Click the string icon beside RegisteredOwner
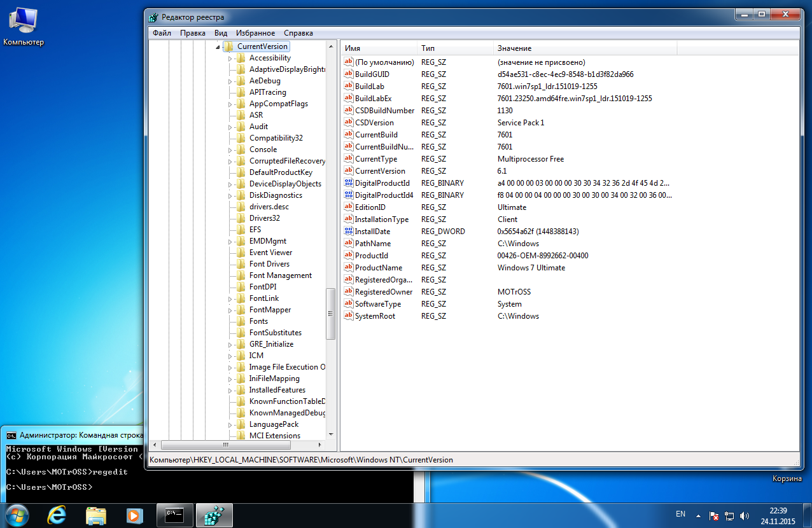812x528 pixels. coord(348,291)
